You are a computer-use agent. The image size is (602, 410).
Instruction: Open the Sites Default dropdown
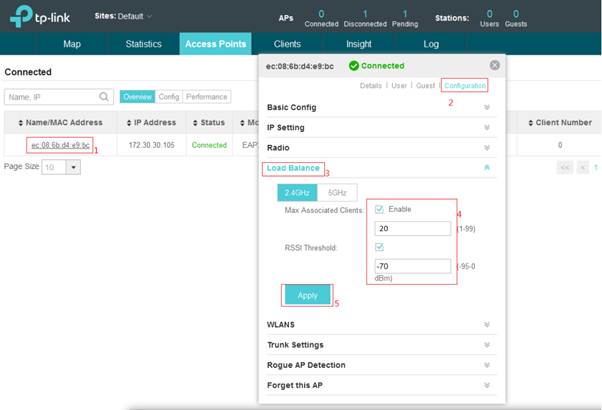click(x=123, y=16)
